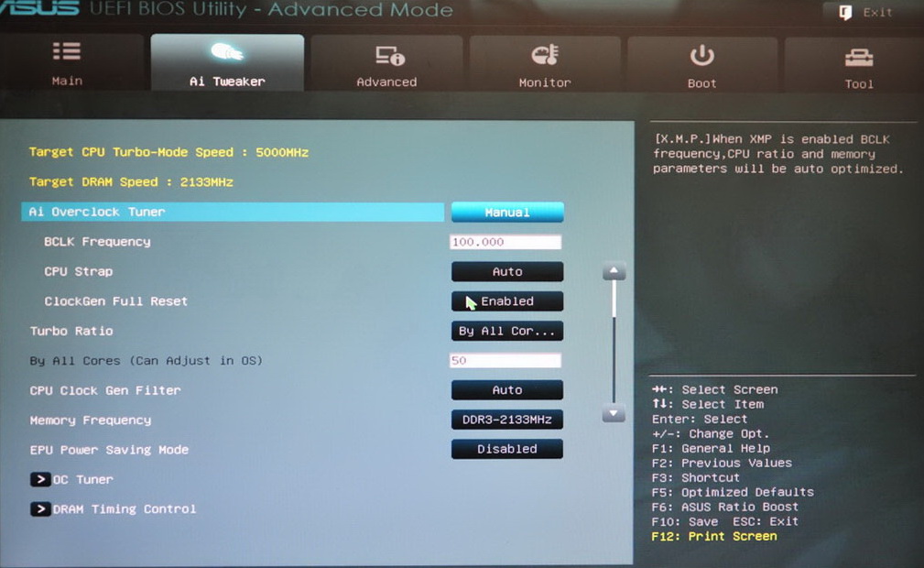Select the By All Cores (Can Adjust in OS) label
924x568 pixels.
[x=147, y=360]
